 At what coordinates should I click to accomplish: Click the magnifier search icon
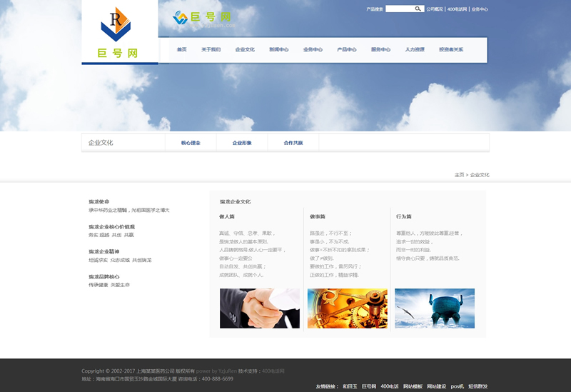(418, 9)
